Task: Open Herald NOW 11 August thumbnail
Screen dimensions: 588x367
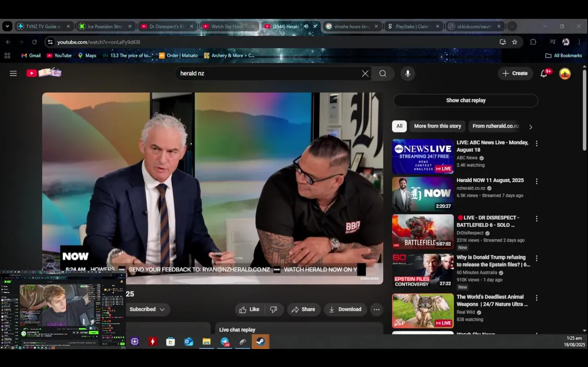Action: click(x=422, y=194)
